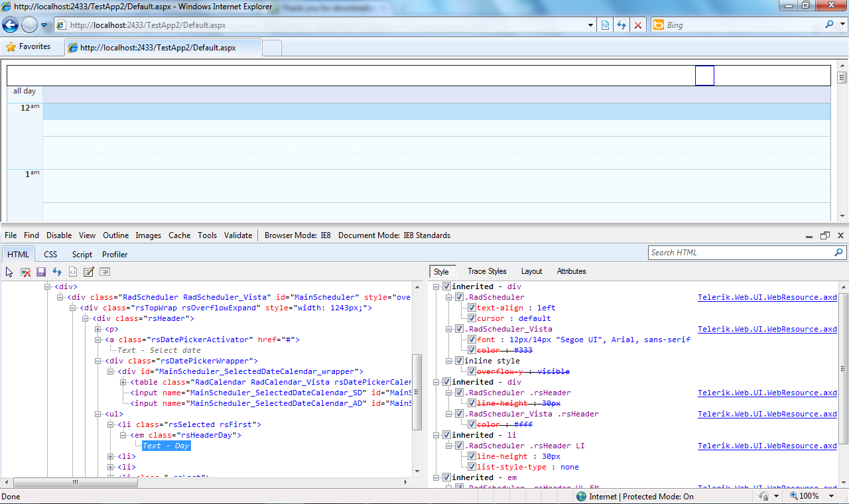This screenshot has height=504, width=849.
Task: Click the save HTML floppy disk icon
Action: (x=41, y=272)
